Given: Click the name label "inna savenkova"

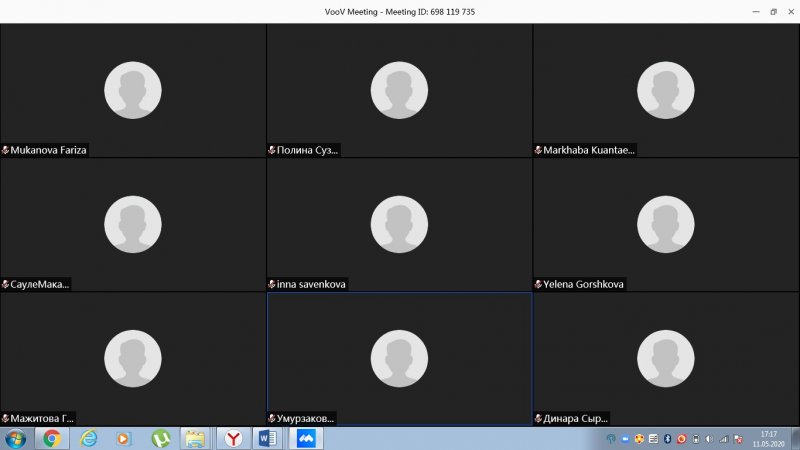Looking at the screenshot, I should pyautogui.click(x=311, y=284).
